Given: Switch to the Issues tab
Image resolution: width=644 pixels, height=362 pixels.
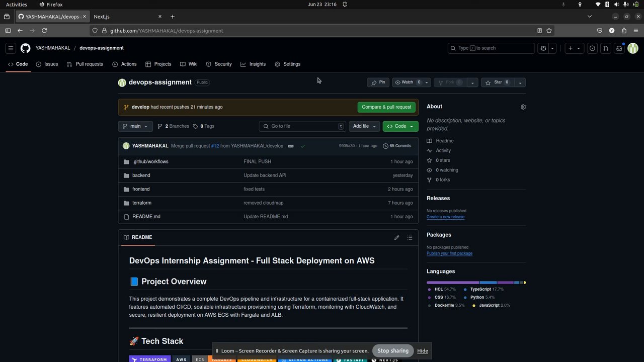Looking at the screenshot, I should coord(47,64).
